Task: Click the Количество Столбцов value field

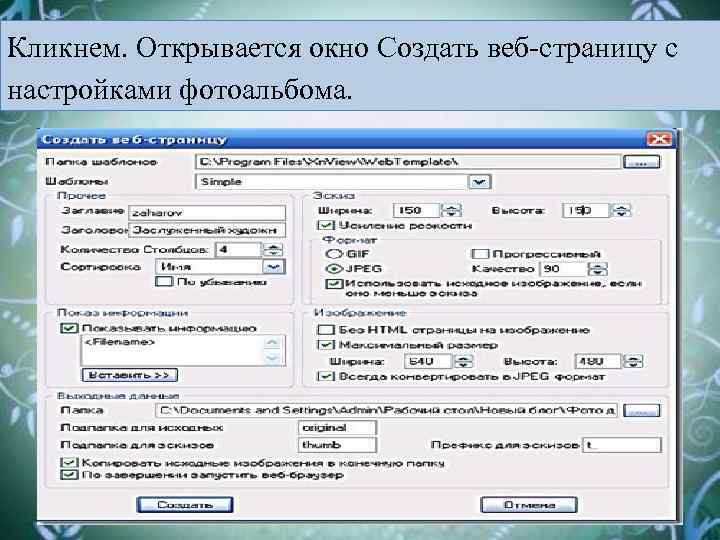Action: [238, 250]
